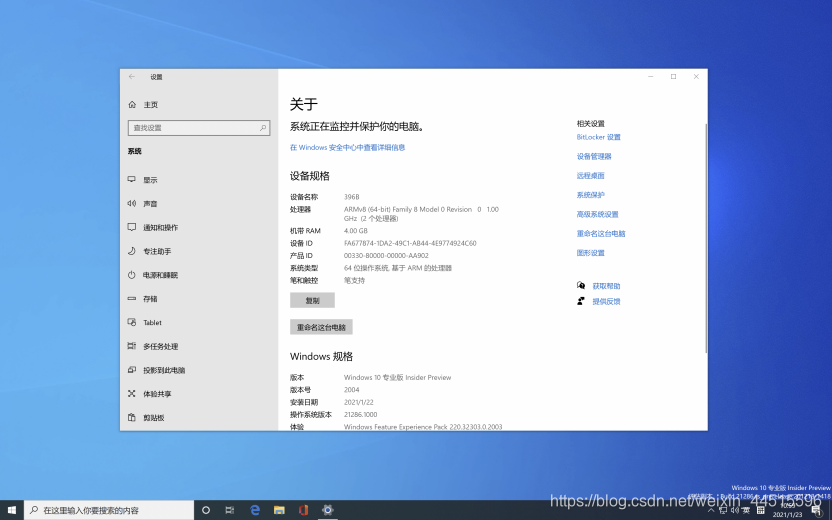Image resolution: width=832 pixels, height=520 pixels.
Task: Open 远程桌面 link
Action: (x=591, y=176)
